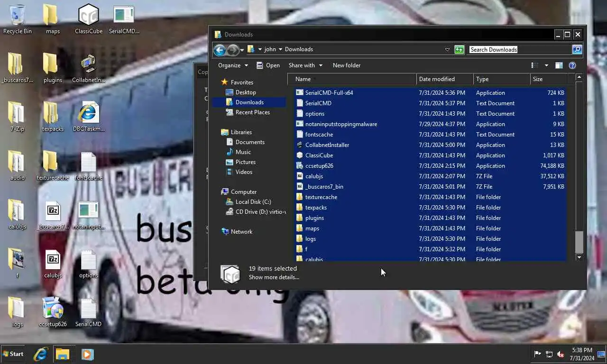Viewport: 607px width, 364px height.
Task: Launch Internet Explorer from taskbar
Action: pos(41,354)
